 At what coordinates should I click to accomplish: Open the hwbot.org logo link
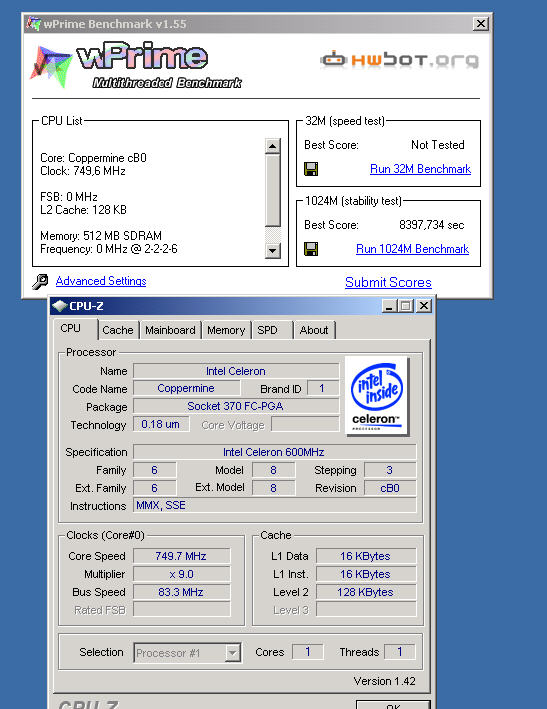coord(400,60)
